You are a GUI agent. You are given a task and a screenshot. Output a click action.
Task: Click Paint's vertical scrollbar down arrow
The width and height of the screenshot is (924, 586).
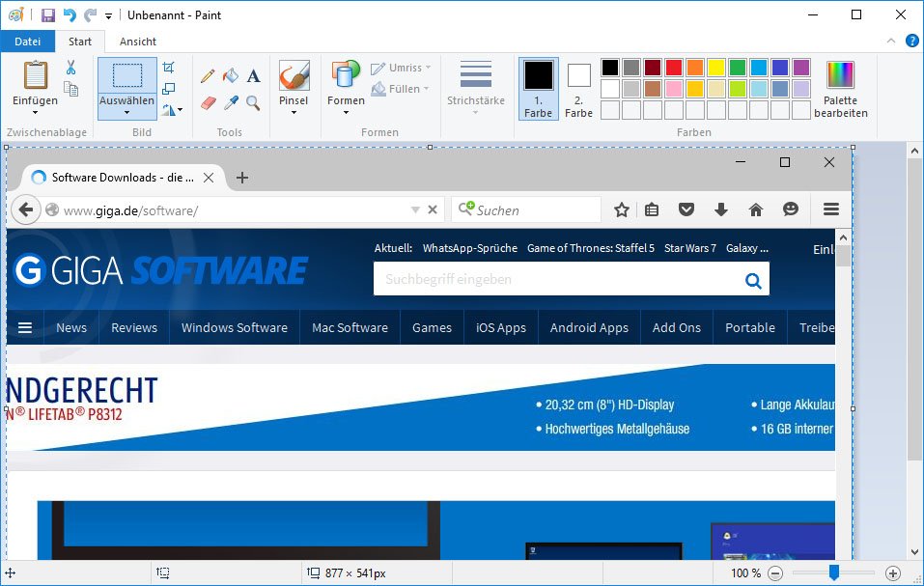click(914, 552)
